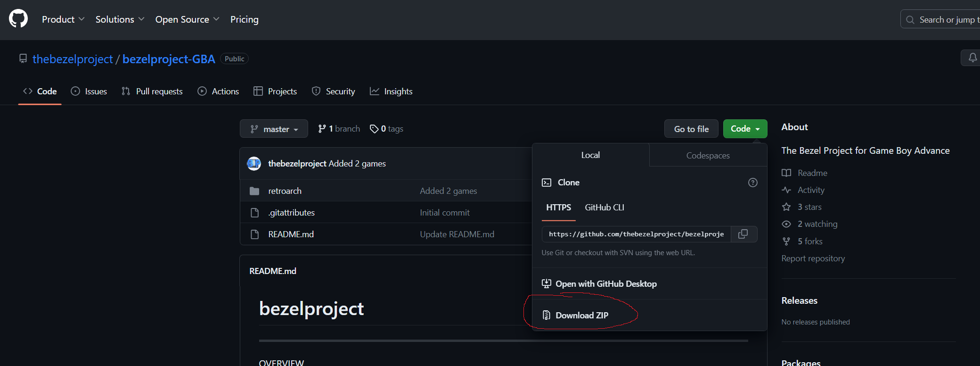Open the README.md file in file list
This screenshot has width=980, height=366.
tap(291, 234)
